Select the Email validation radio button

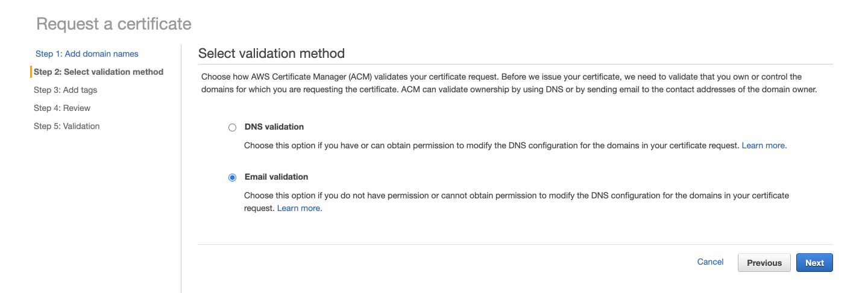coord(232,177)
